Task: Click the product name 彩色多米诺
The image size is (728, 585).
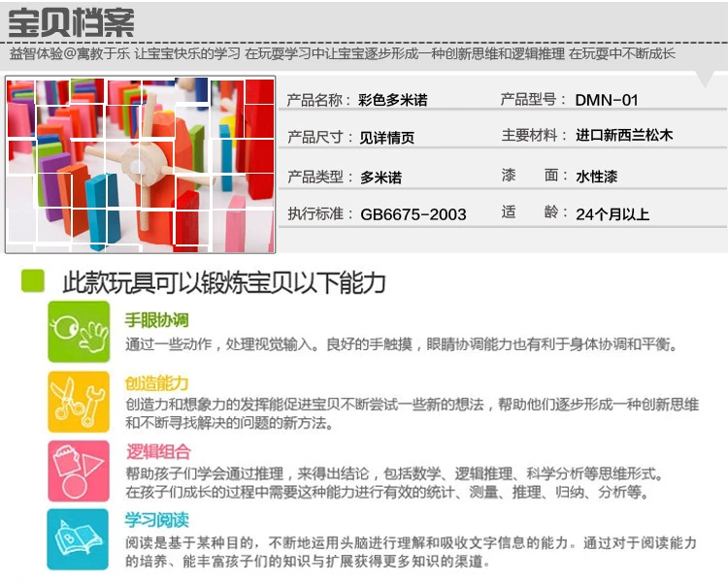Action: 393,100
